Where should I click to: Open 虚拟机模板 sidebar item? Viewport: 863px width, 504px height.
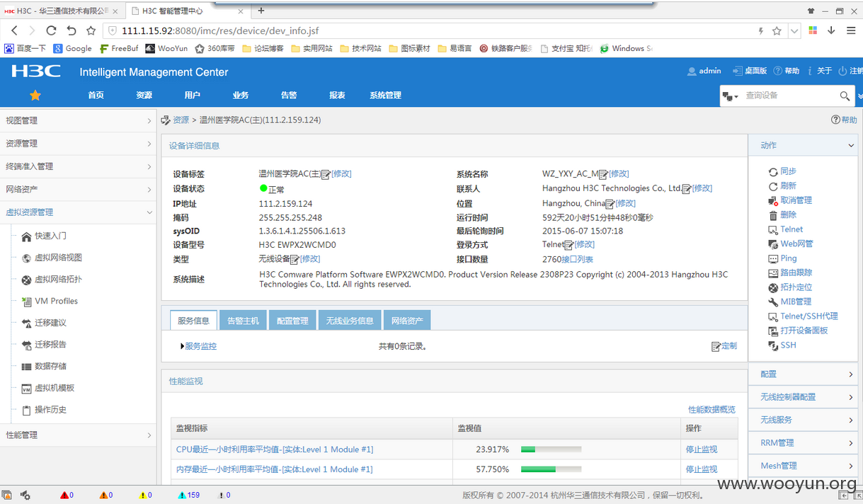pos(55,388)
